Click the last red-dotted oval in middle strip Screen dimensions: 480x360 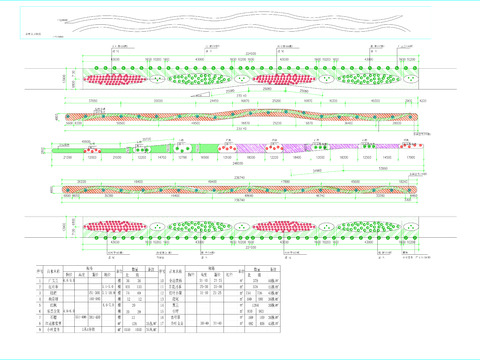411,146
